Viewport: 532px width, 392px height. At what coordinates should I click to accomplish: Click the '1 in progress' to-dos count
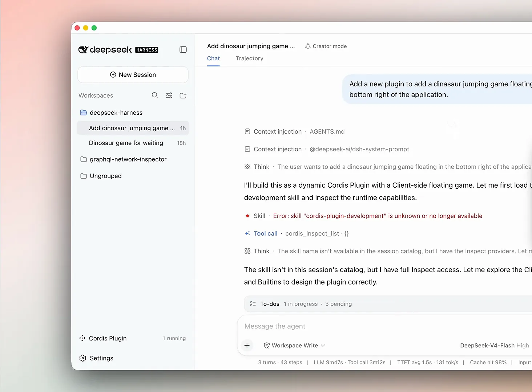(x=301, y=304)
